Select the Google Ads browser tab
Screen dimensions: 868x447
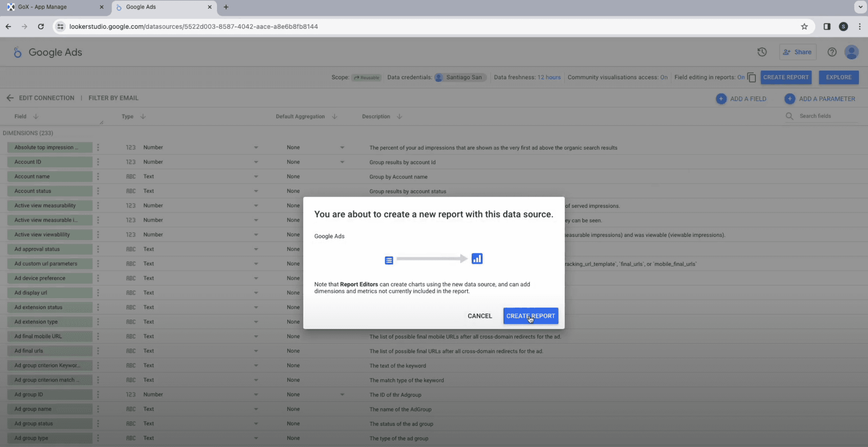point(163,7)
